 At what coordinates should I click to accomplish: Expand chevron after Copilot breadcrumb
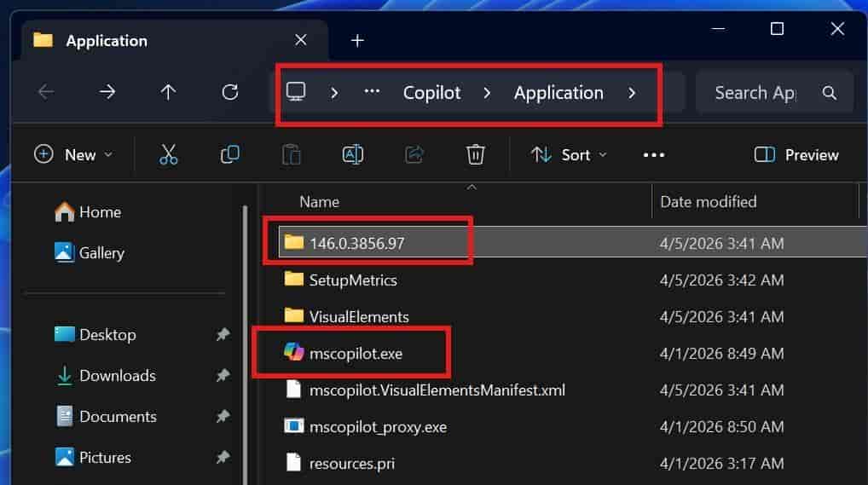487,93
